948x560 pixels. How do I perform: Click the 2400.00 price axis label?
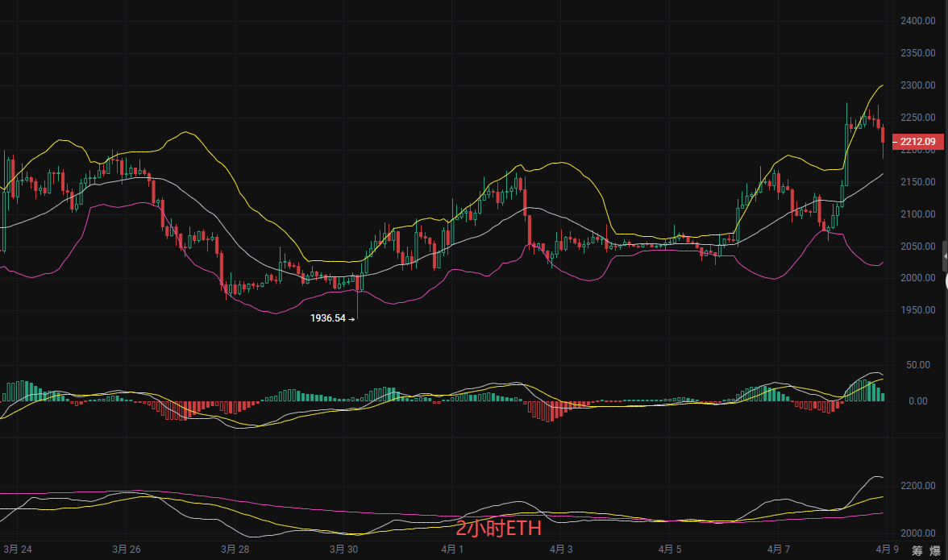click(917, 21)
